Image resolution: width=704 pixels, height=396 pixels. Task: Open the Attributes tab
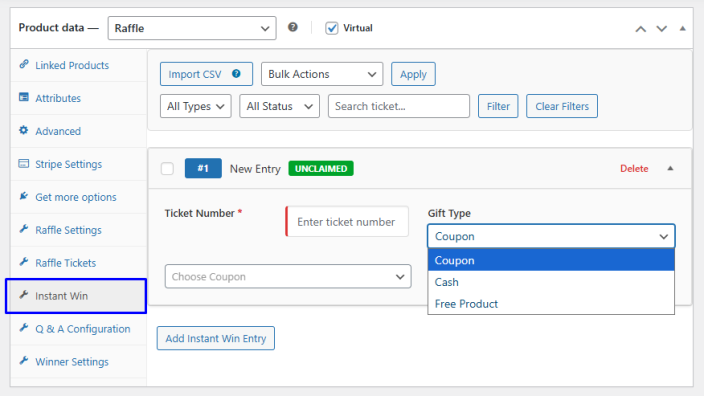pyautogui.click(x=79, y=98)
